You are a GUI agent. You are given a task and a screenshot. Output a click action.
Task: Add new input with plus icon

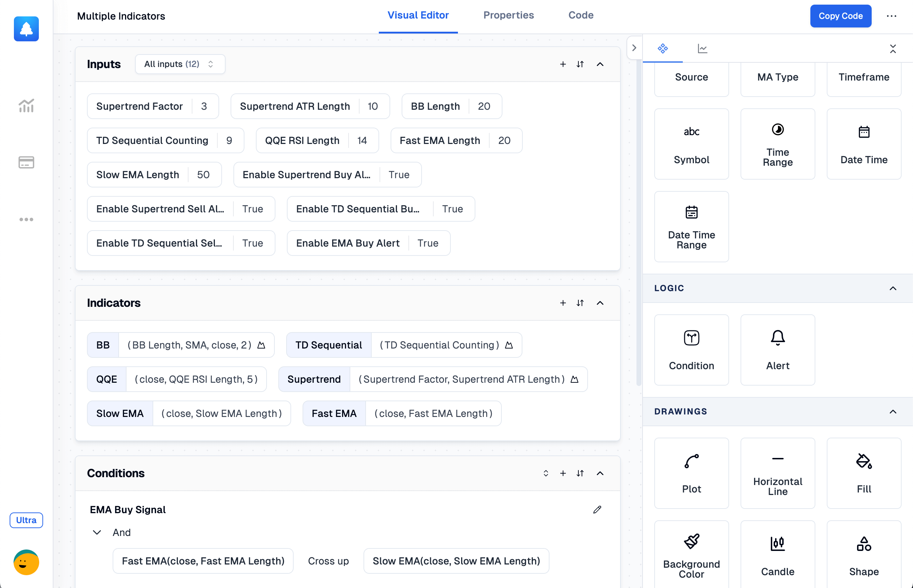coord(562,64)
